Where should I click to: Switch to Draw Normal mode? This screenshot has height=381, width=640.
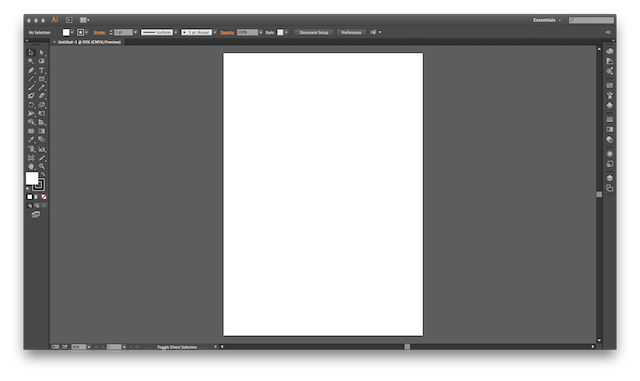coord(29,205)
